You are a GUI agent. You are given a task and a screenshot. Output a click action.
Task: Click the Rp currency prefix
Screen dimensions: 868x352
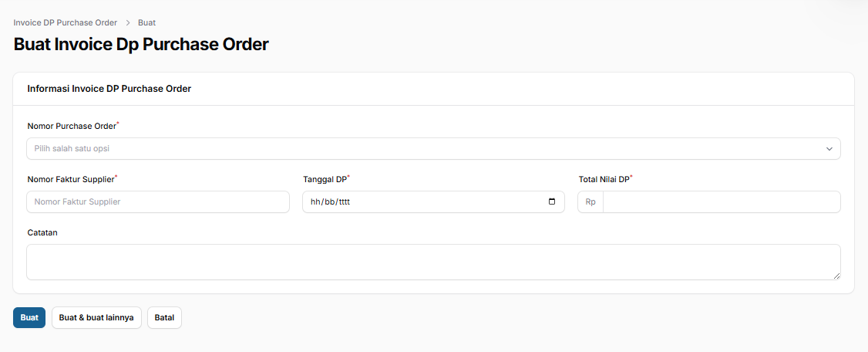tap(590, 201)
